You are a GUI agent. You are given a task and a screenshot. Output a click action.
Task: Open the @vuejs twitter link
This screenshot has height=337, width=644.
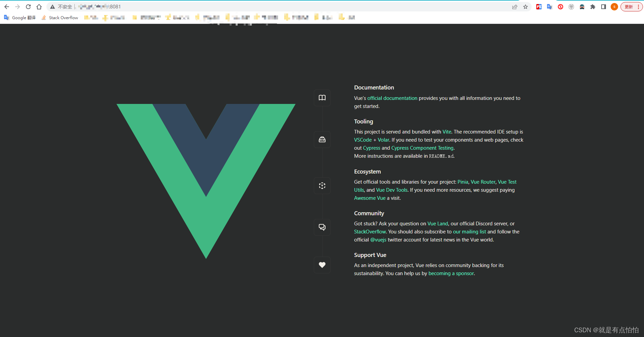tap(378, 240)
